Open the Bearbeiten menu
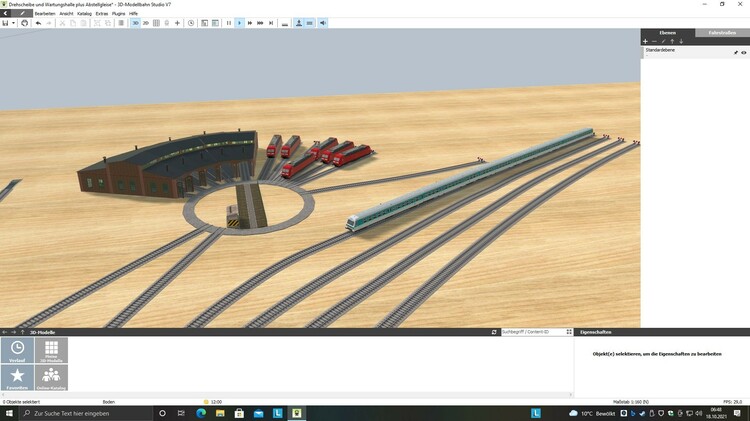 coord(44,13)
